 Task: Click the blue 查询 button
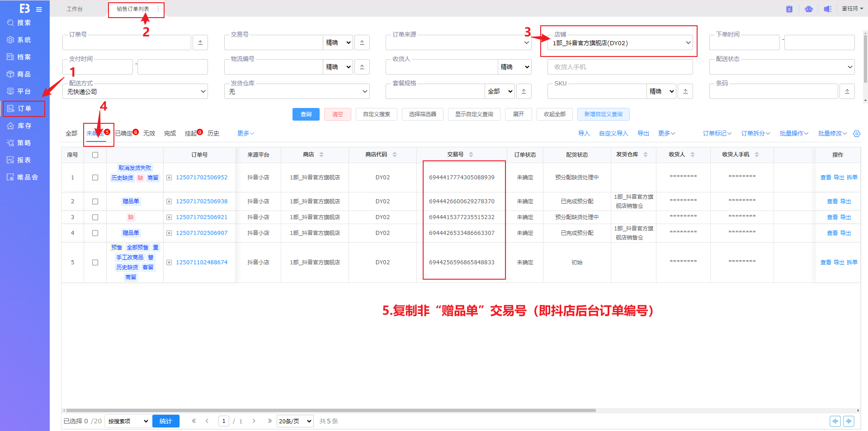pyautogui.click(x=306, y=114)
